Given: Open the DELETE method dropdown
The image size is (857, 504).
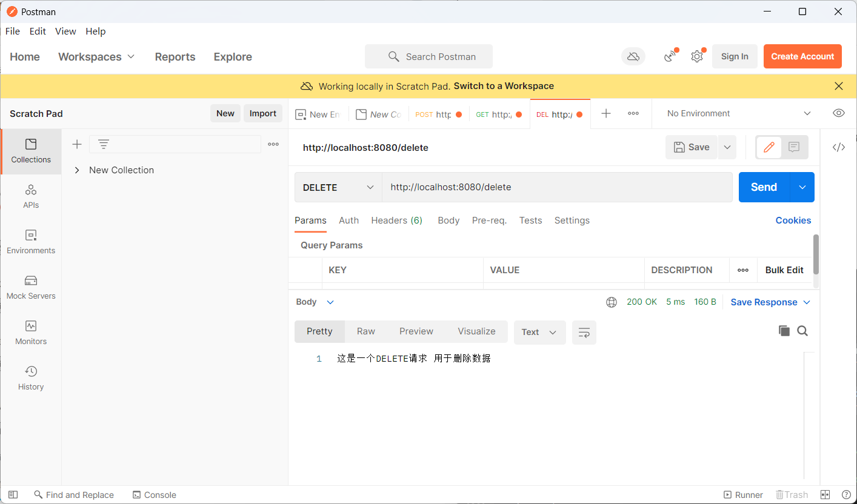Looking at the screenshot, I should (x=338, y=187).
